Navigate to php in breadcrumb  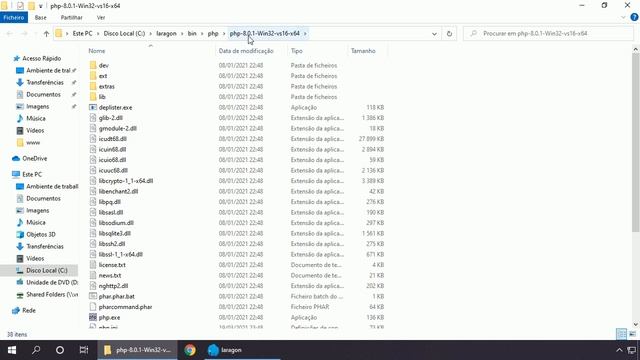[x=213, y=33]
